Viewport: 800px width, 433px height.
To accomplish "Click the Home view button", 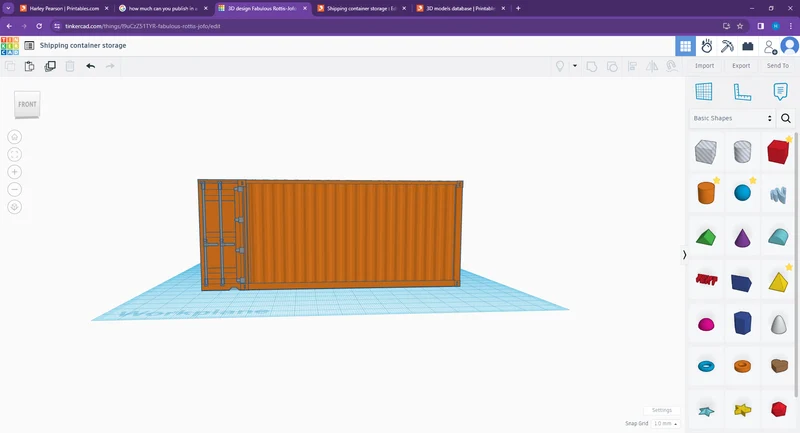I will (x=14, y=137).
